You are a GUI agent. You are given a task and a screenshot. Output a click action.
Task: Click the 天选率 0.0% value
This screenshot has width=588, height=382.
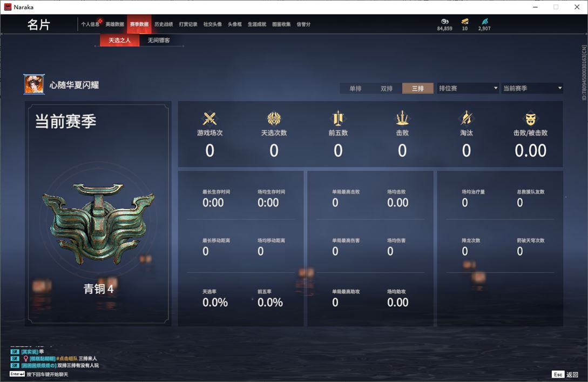tap(215, 303)
